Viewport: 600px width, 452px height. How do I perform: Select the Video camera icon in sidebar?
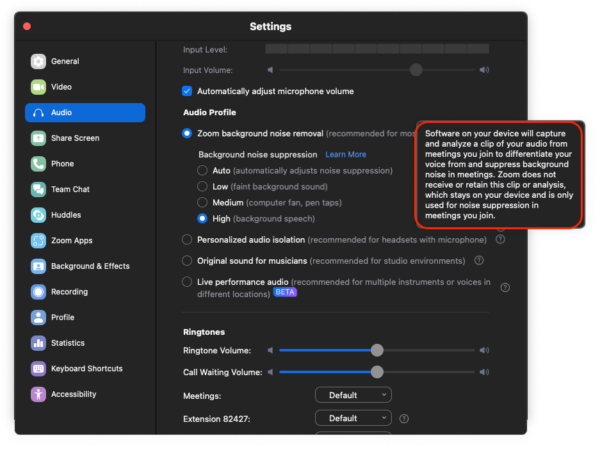click(x=38, y=87)
